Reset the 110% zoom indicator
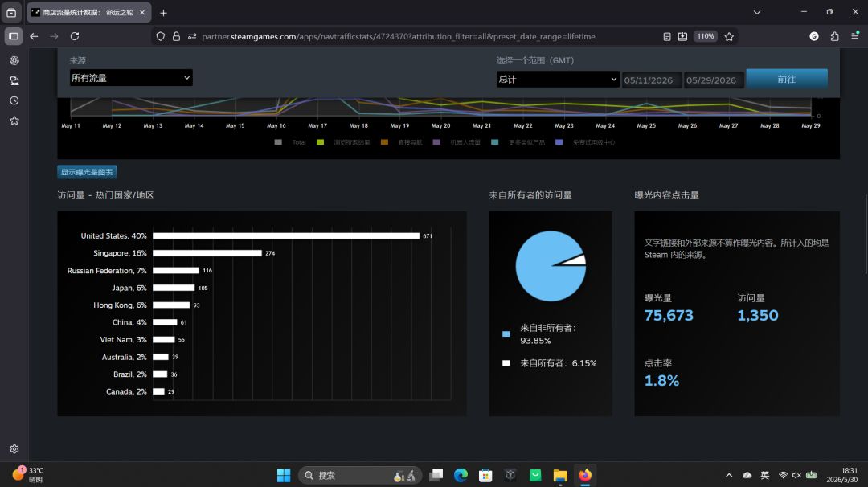 (706, 36)
